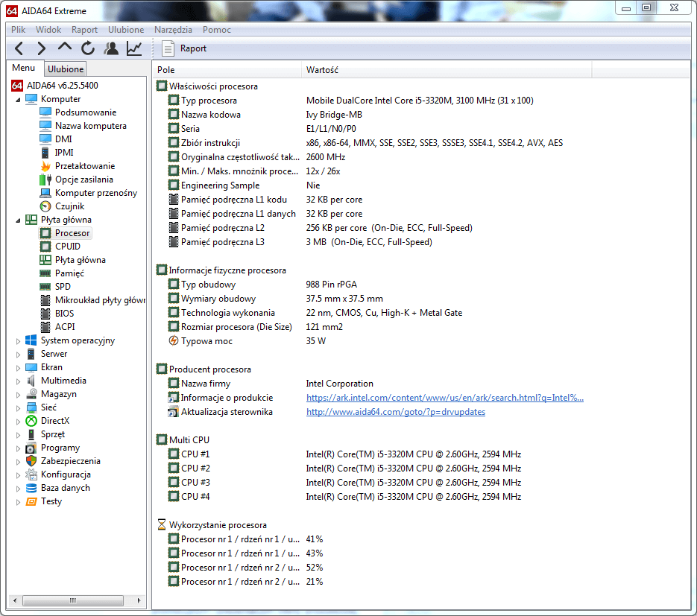Viewport: 697px width, 616px height.
Task: Open the user information toolbar icon
Action: pyautogui.click(x=110, y=48)
